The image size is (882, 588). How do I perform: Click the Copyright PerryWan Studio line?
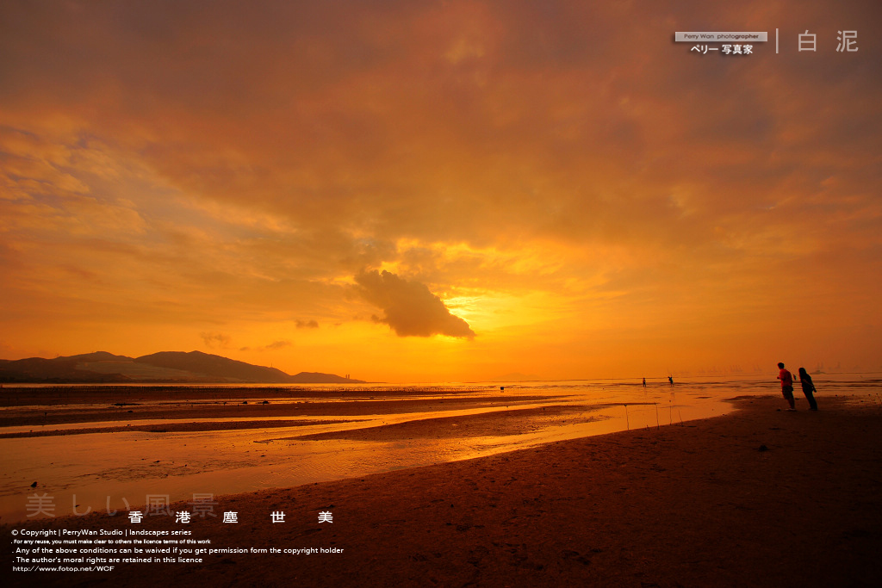[x=102, y=532]
